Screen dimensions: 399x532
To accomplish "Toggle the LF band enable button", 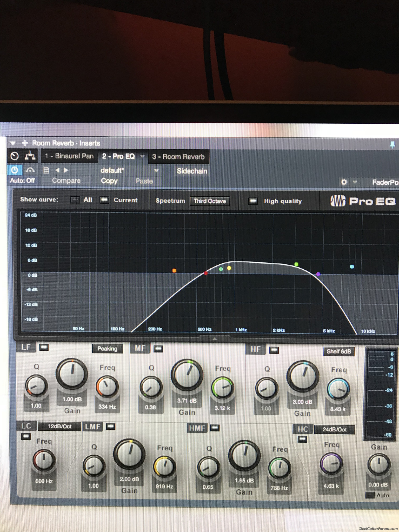I will click(44, 347).
